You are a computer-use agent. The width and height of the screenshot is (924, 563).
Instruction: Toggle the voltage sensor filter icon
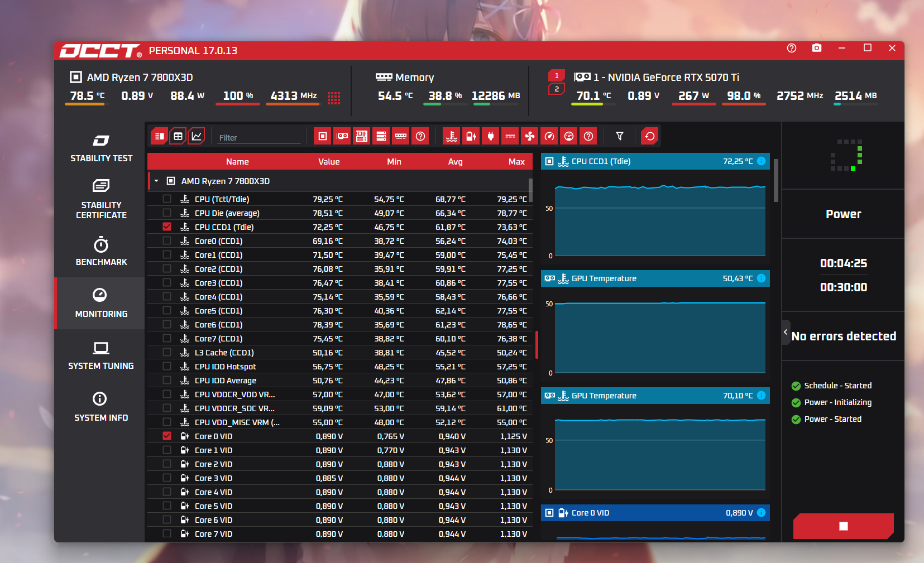471,136
